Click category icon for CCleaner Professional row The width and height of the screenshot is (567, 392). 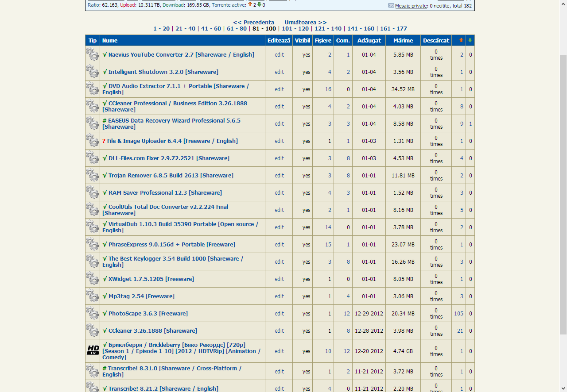[x=93, y=106]
